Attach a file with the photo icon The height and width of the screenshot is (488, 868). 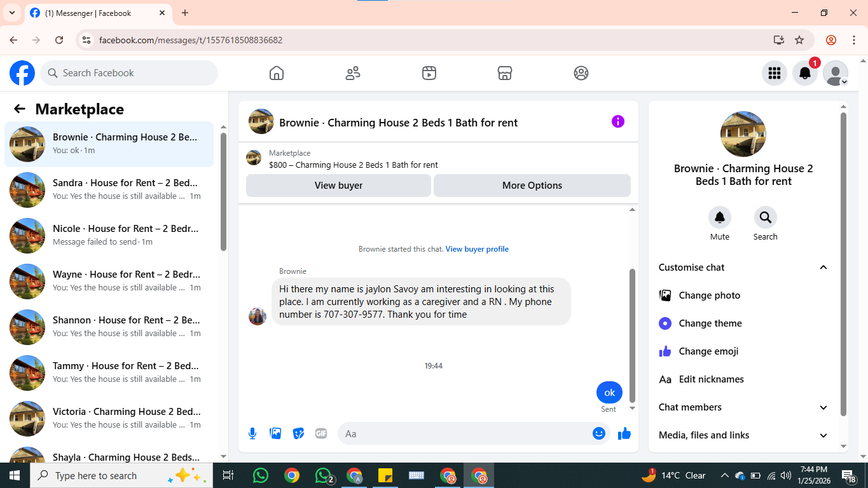[x=275, y=433]
